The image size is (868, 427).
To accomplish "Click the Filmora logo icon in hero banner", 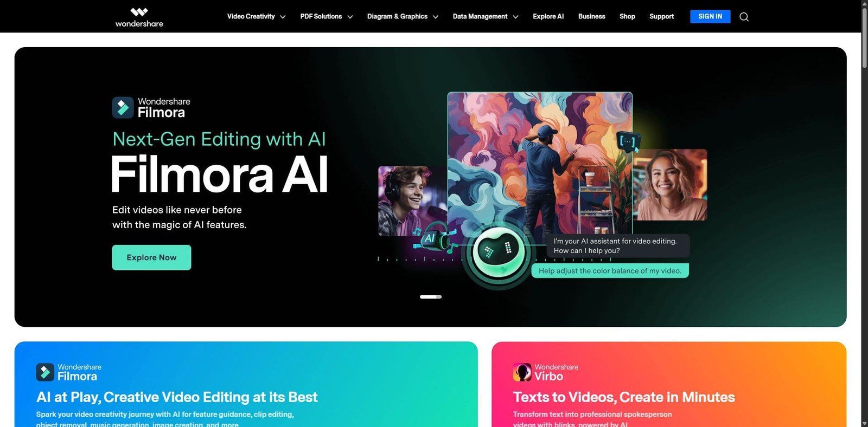I will pos(123,107).
